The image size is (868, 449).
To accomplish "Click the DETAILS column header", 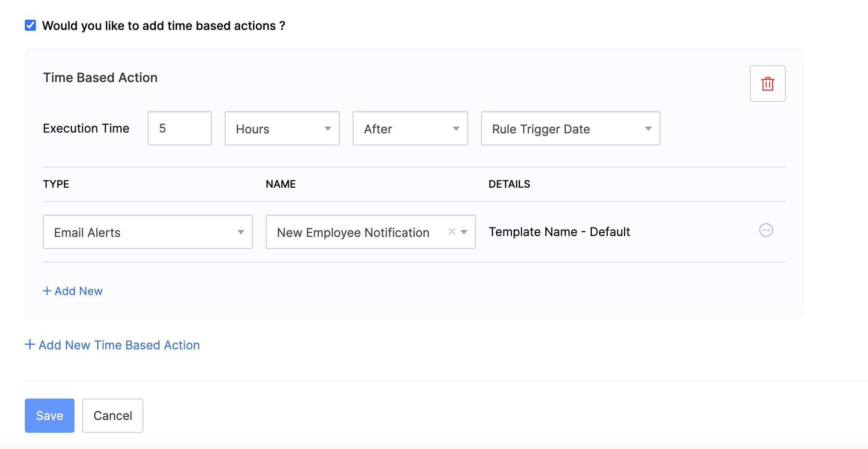I will (x=509, y=184).
